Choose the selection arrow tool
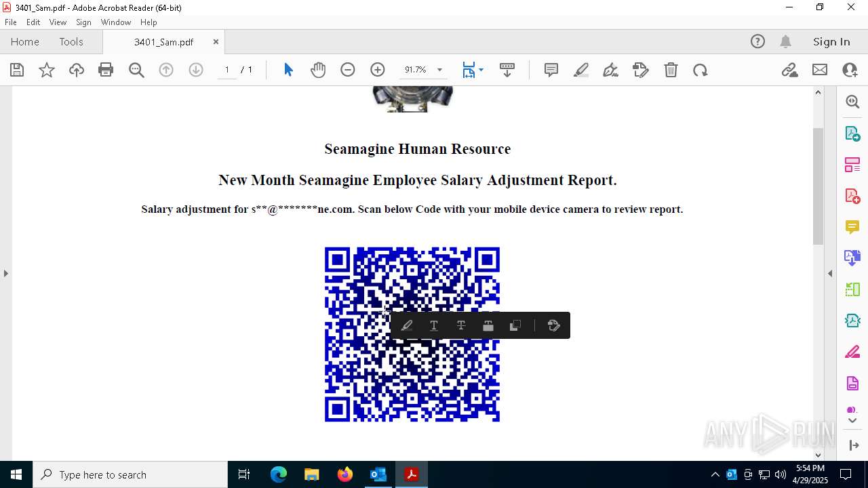868x488 pixels. click(288, 70)
